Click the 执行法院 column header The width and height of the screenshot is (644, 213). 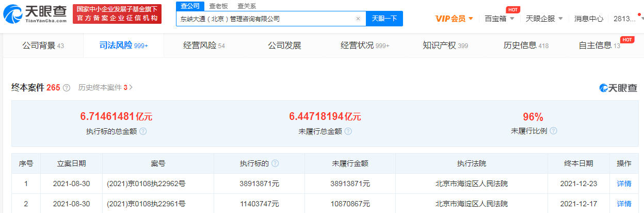click(471, 163)
